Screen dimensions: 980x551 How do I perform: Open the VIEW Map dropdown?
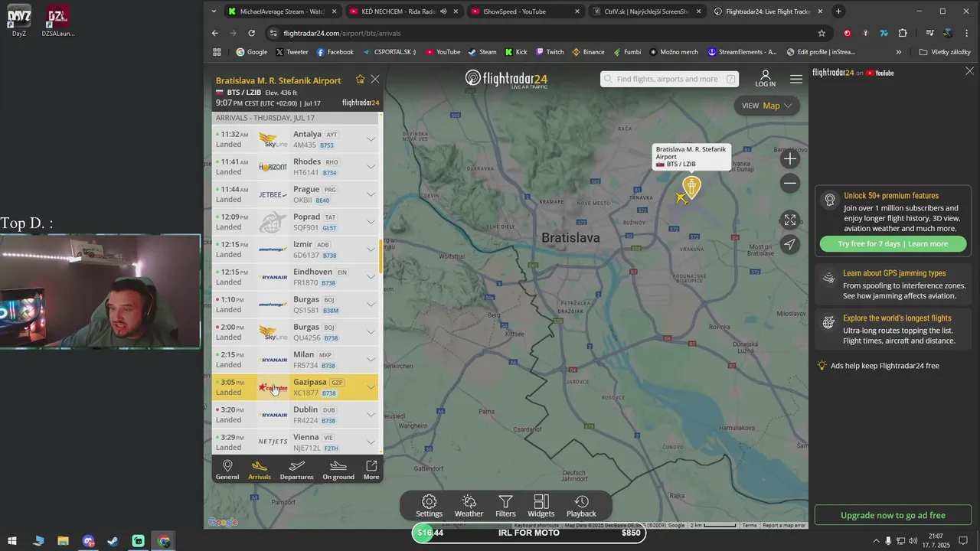(767, 106)
